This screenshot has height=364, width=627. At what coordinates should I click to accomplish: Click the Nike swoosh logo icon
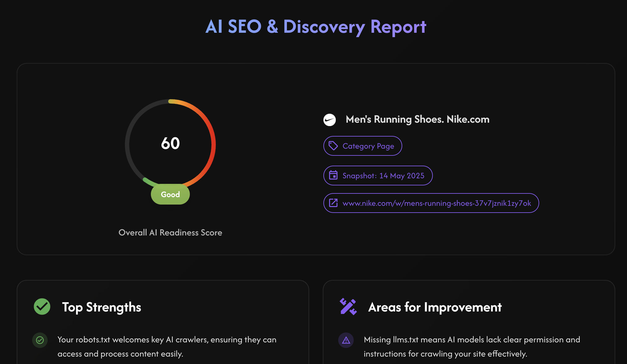click(x=329, y=120)
